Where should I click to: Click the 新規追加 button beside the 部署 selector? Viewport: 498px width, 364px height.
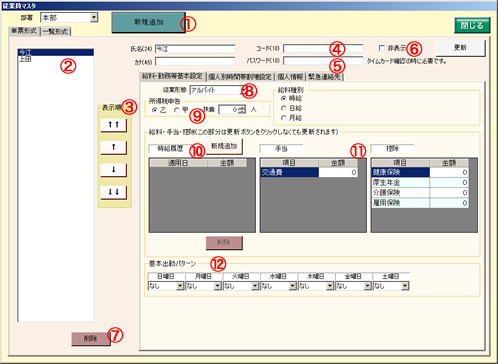click(148, 22)
